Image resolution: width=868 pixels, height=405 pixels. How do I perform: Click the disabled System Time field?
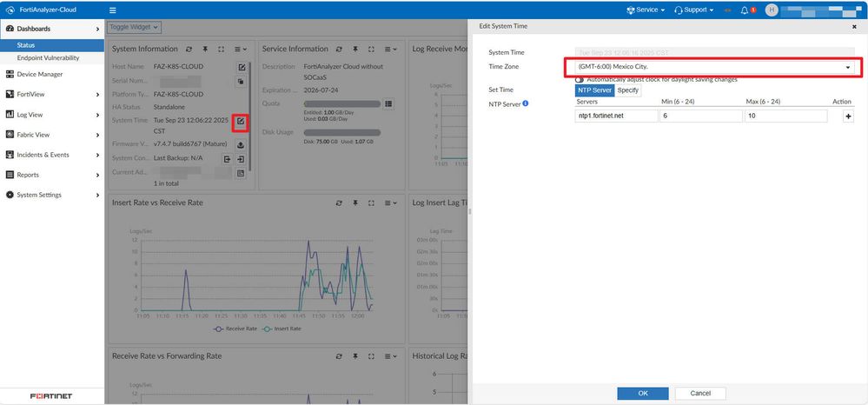[715, 53]
